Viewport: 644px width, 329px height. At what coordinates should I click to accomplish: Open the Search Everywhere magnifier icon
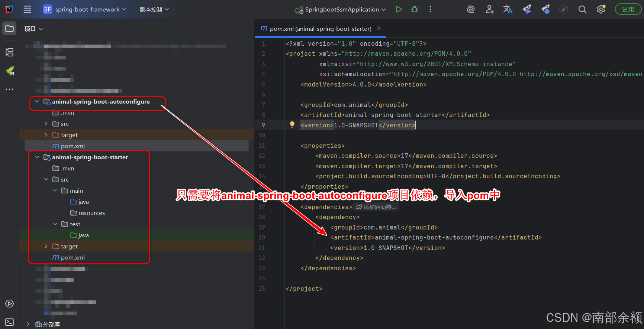[x=582, y=9]
